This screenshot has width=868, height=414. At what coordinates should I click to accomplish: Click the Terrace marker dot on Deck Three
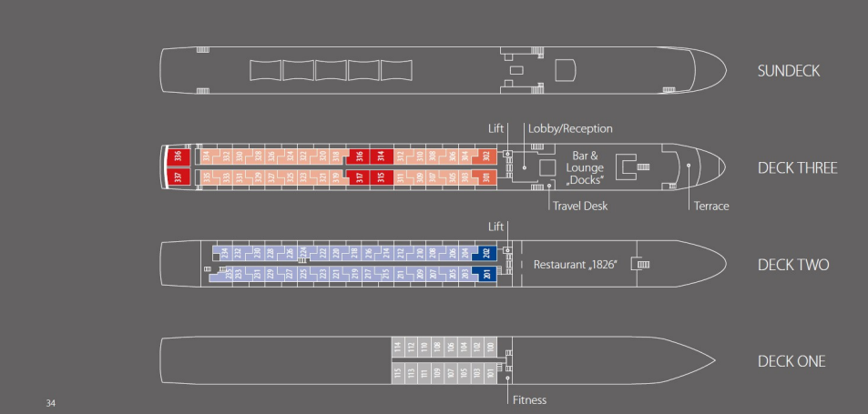[689, 167]
